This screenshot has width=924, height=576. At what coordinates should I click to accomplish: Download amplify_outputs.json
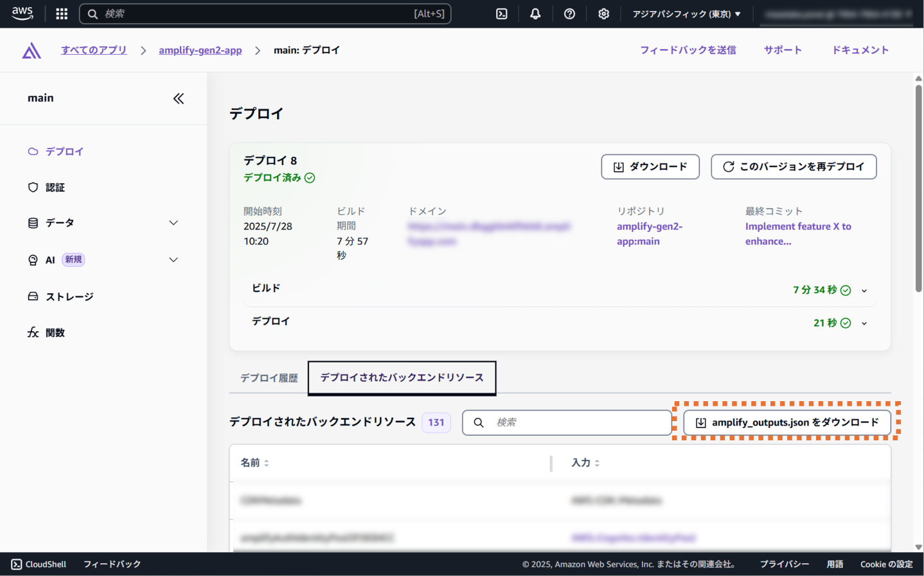pos(787,422)
